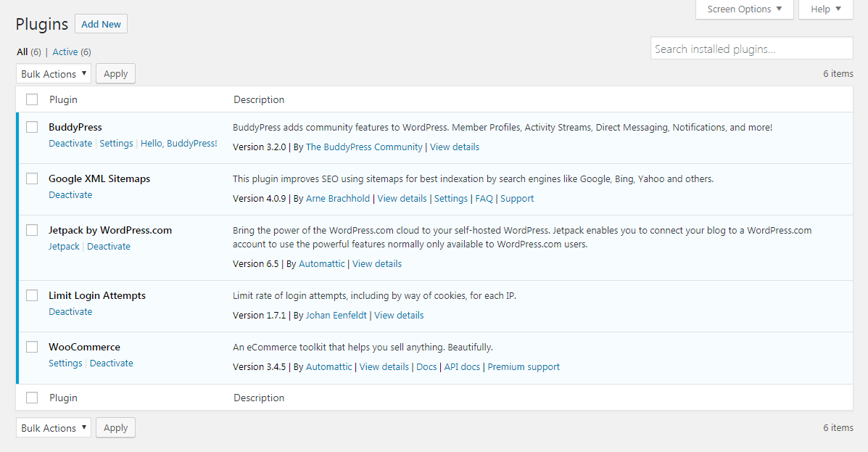Focus the Search installed plugins field

pyautogui.click(x=751, y=49)
